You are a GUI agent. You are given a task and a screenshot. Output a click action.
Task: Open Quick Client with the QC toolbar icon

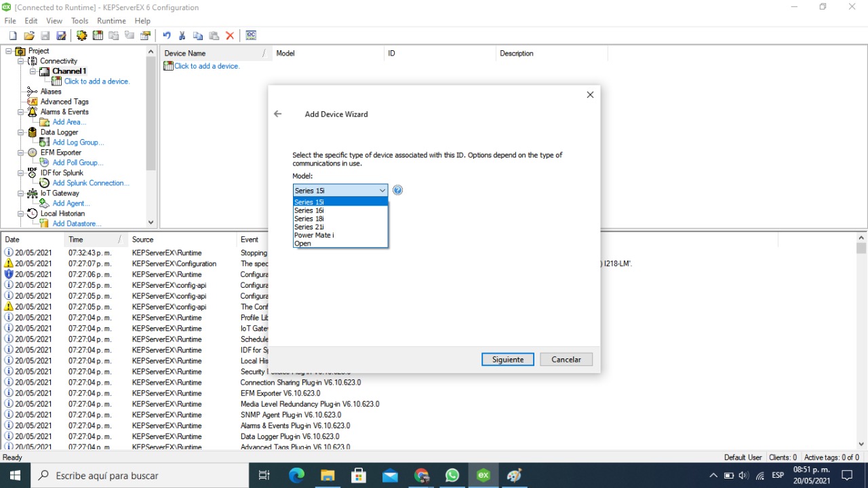coord(250,35)
